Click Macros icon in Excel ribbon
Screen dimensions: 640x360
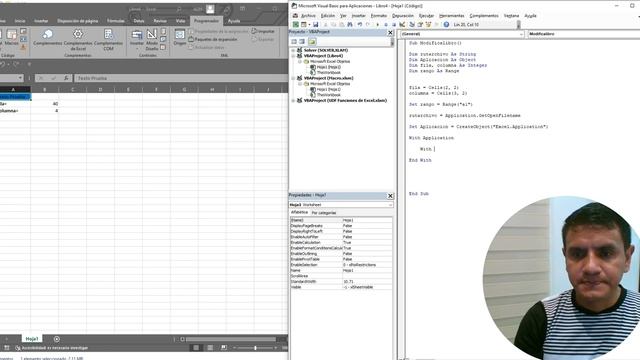11,35
